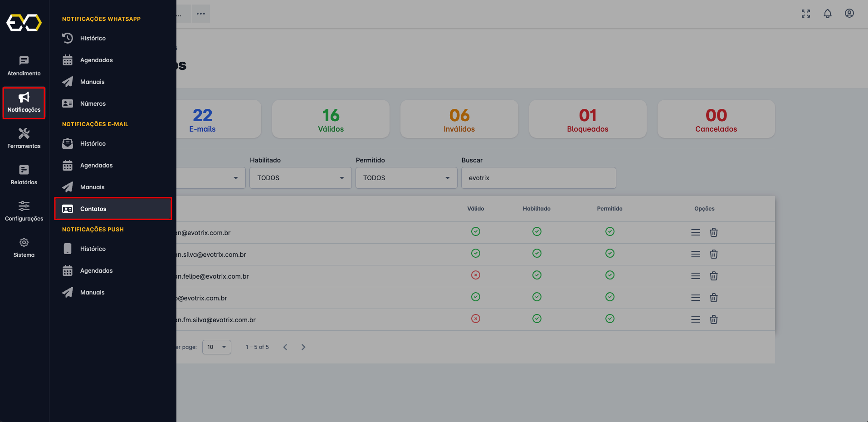Go to next page of contacts
Screen dimensions: 868x422
tap(303, 347)
